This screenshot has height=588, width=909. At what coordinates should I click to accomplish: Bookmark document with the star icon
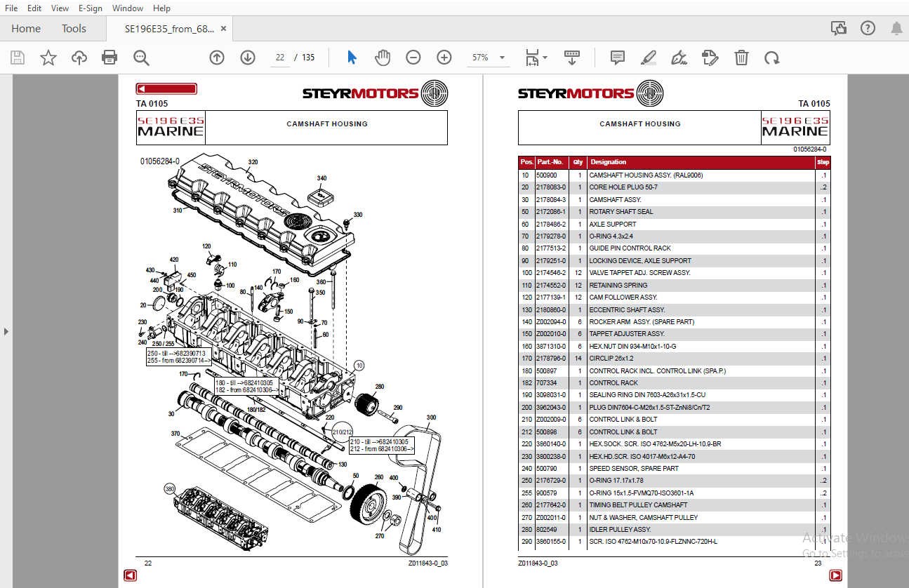[48, 58]
